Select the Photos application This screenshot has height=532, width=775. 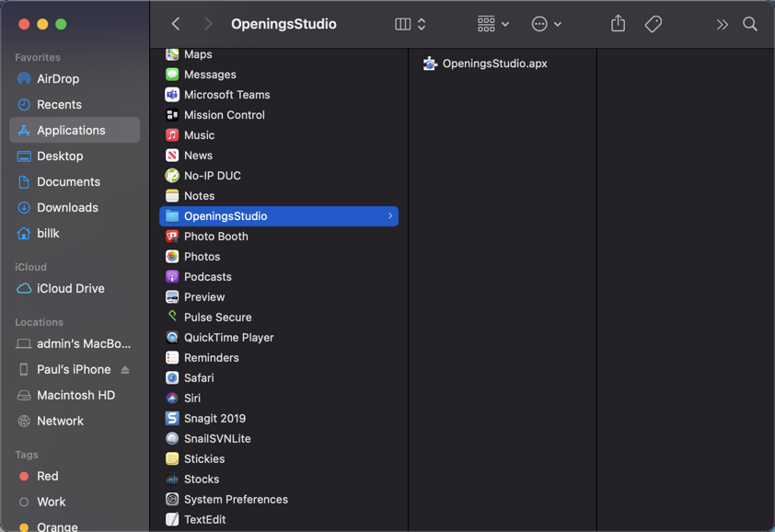[x=279, y=257]
